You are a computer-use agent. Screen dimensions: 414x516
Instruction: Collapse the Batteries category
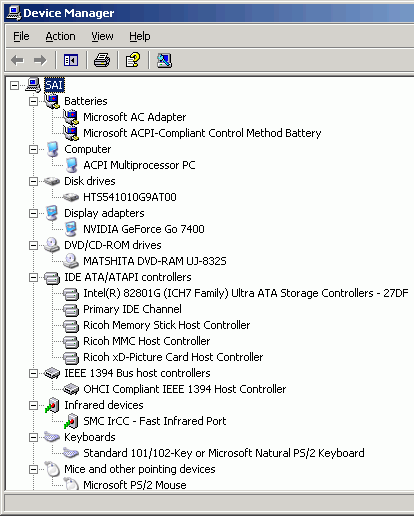[33, 101]
